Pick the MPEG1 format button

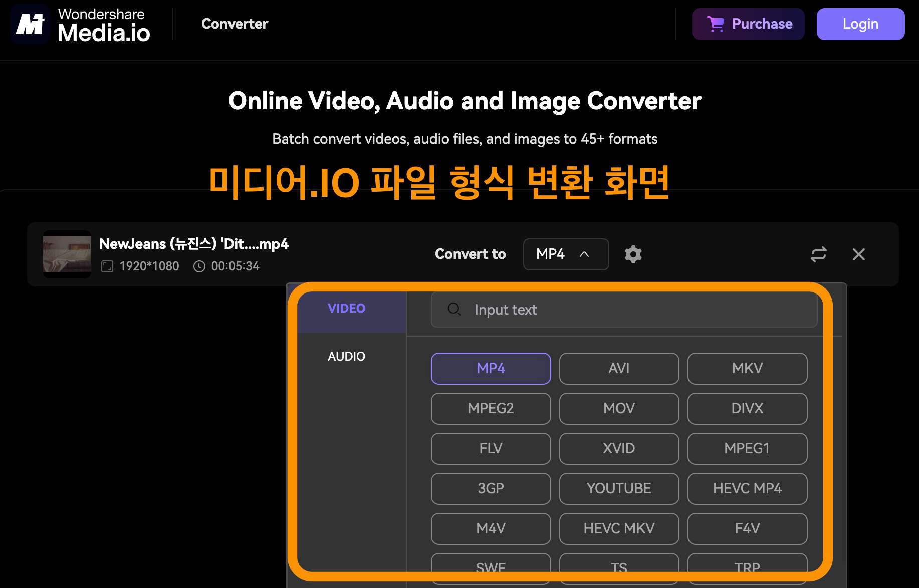pyautogui.click(x=748, y=449)
